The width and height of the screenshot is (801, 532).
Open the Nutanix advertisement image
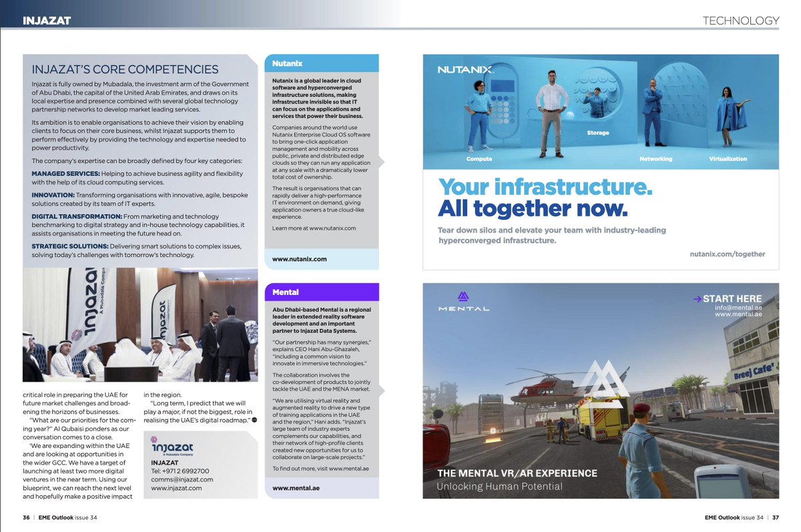(x=601, y=162)
